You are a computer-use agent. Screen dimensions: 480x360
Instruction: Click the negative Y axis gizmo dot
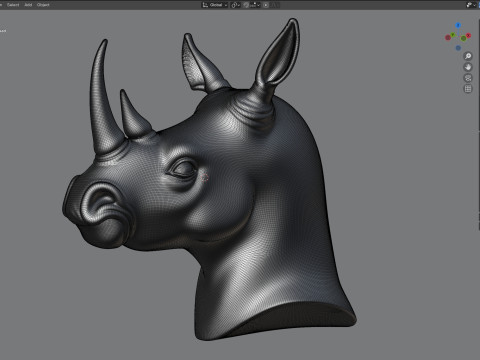pyautogui.click(x=463, y=38)
